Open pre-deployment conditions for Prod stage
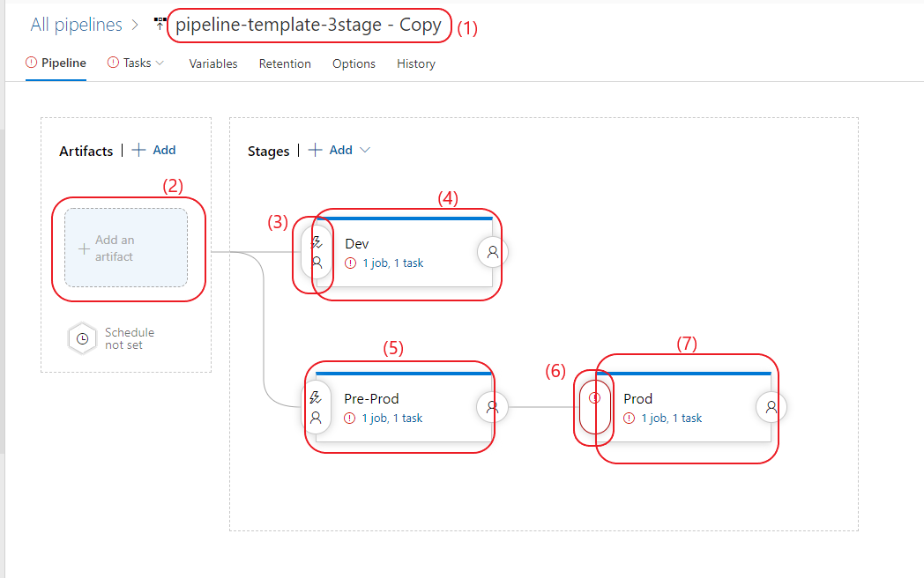924x578 pixels. coord(594,407)
